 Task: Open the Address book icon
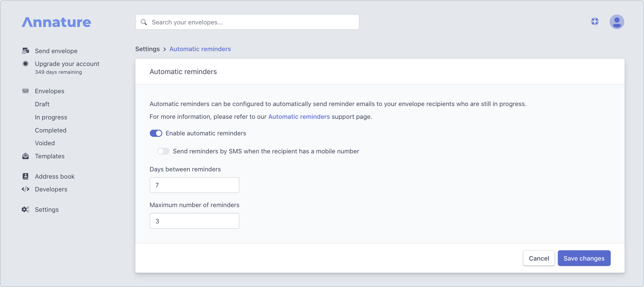pos(26,176)
